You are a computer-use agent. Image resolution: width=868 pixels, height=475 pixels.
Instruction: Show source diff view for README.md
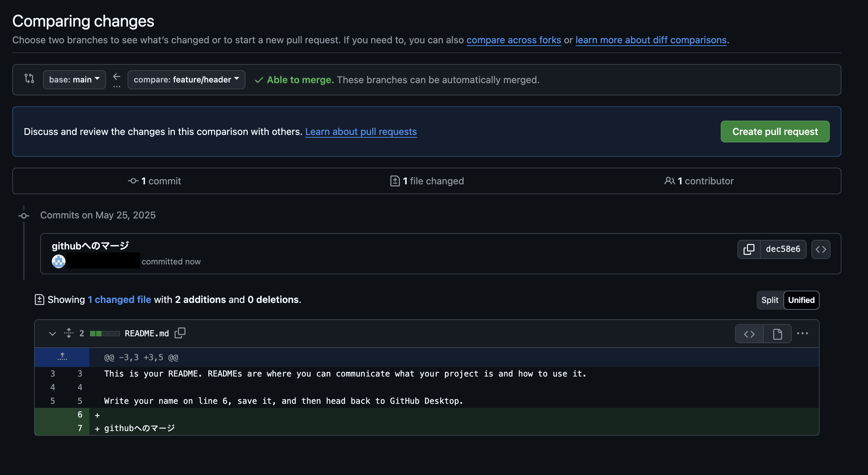click(749, 334)
